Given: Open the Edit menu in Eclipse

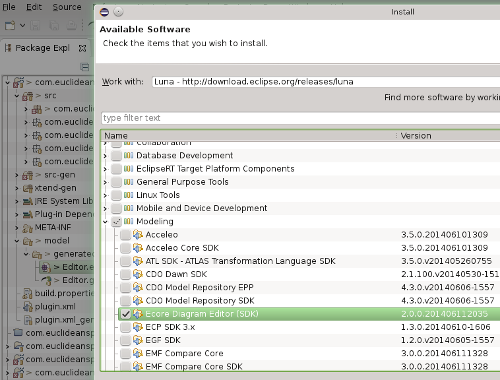Looking at the screenshot, I should coord(34,7).
